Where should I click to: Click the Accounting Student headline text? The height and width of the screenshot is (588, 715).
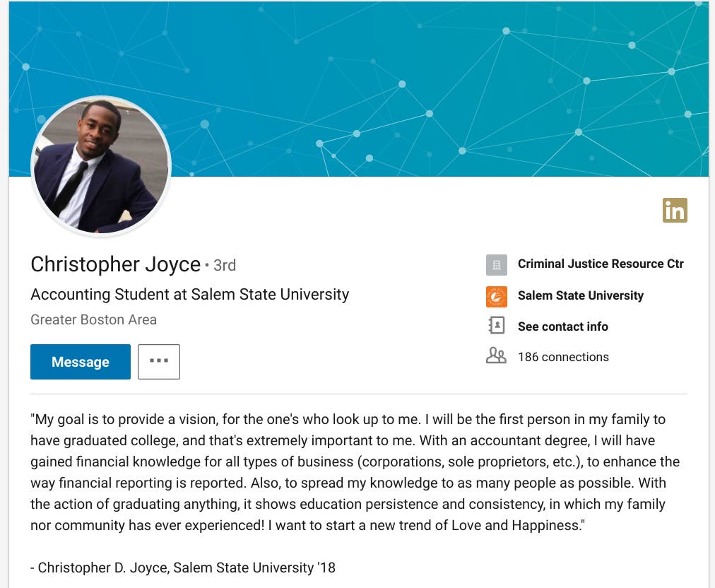point(190,294)
